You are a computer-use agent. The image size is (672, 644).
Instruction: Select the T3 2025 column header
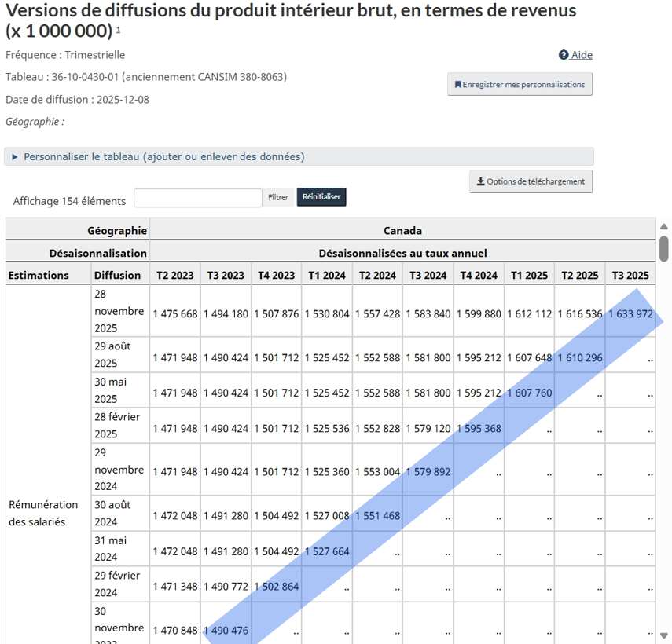[630, 275]
